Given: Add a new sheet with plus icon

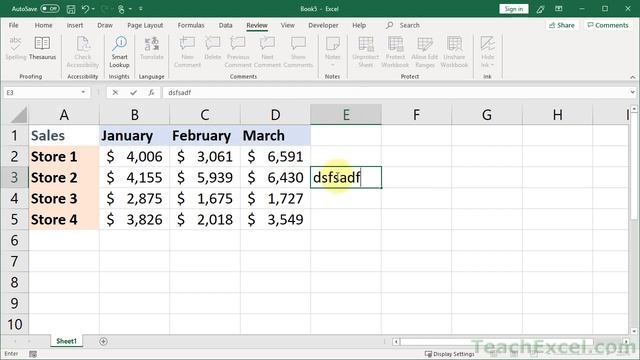Looking at the screenshot, I should coord(103,341).
